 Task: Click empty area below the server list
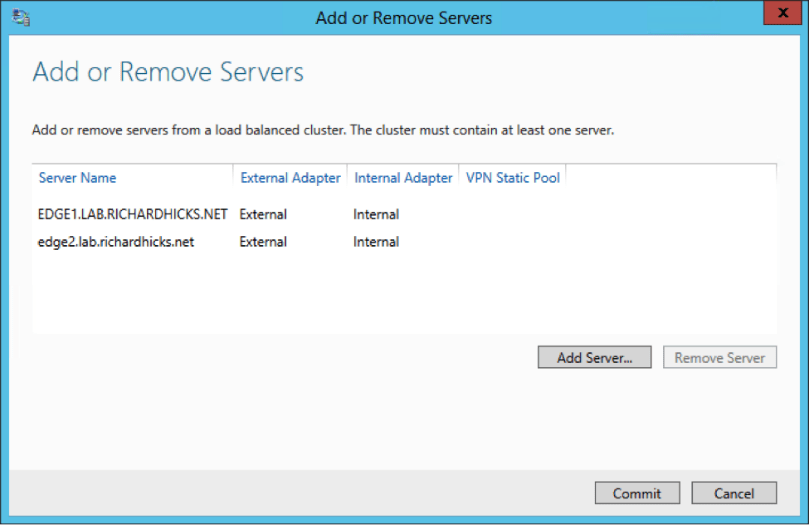pyautogui.click(x=400, y=295)
